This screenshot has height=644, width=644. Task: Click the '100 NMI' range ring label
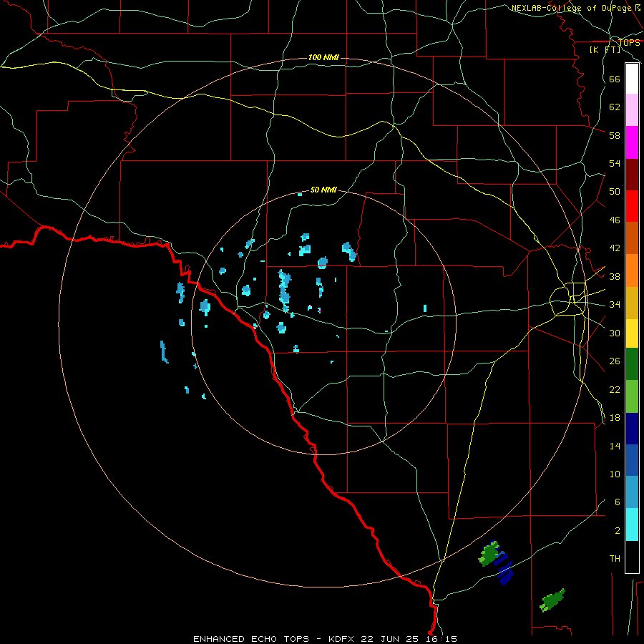pos(323,57)
